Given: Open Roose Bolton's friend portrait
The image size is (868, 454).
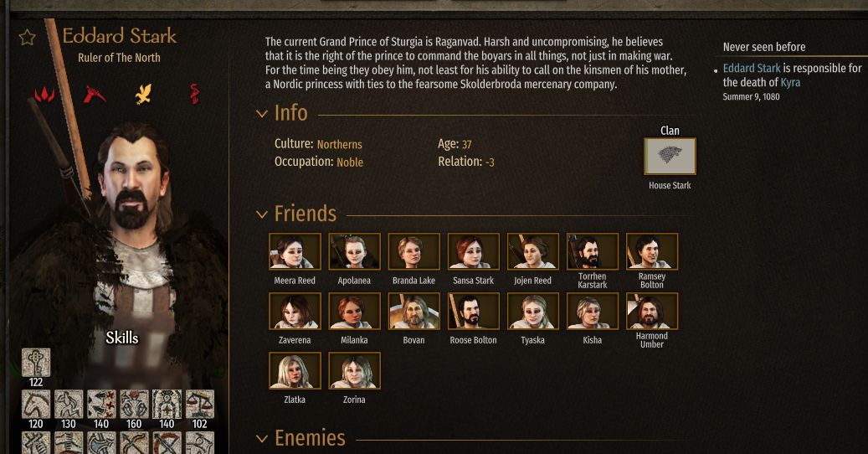Looking at the screenshot, I should (473, 311).
